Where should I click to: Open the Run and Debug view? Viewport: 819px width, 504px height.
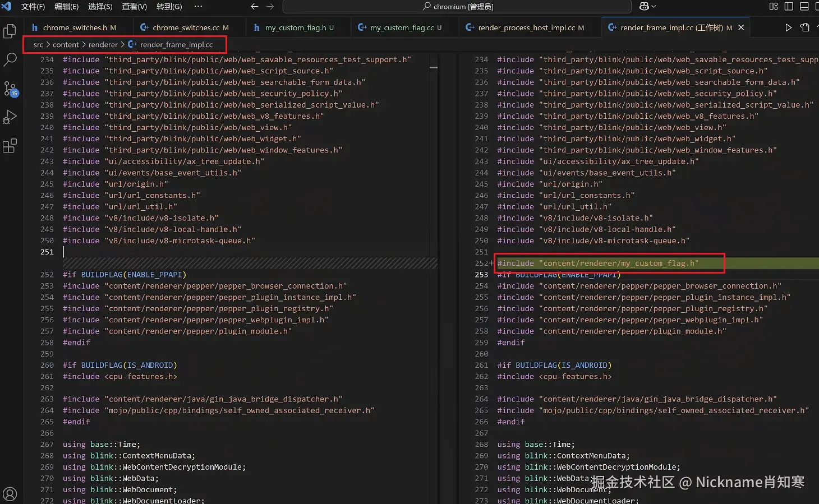point(10,117)
